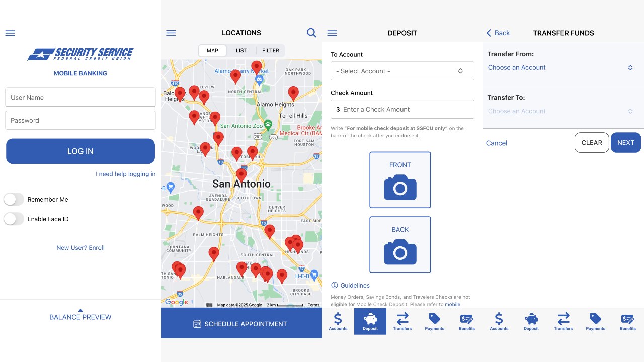
Task: Cancel the funds transfer
Action: click(x=497, y=143)
